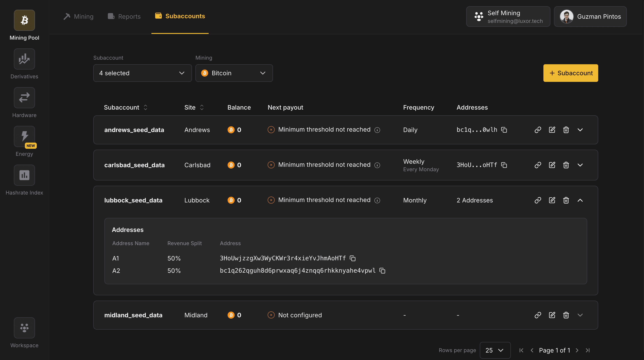The height and width of the screenshot is (360, 644).
Task: Switch to the Mining tab
Action: pyautogui.click(x=78, y=16)
